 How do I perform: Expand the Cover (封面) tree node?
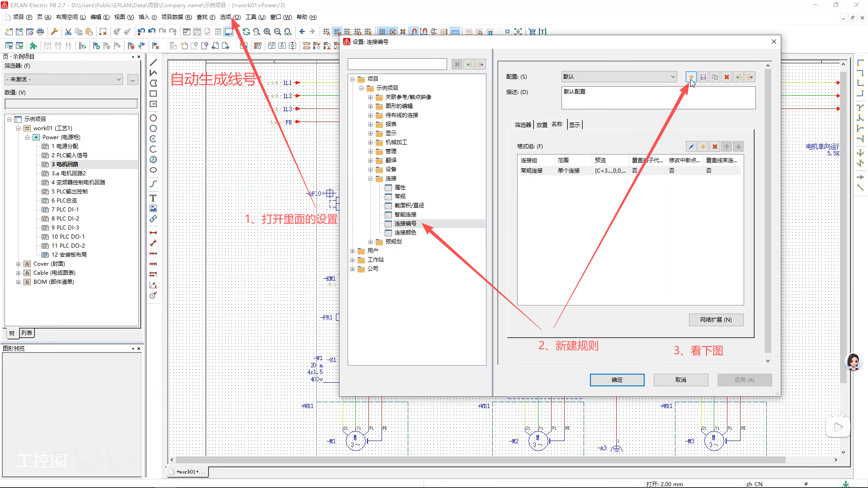(18, 264)
